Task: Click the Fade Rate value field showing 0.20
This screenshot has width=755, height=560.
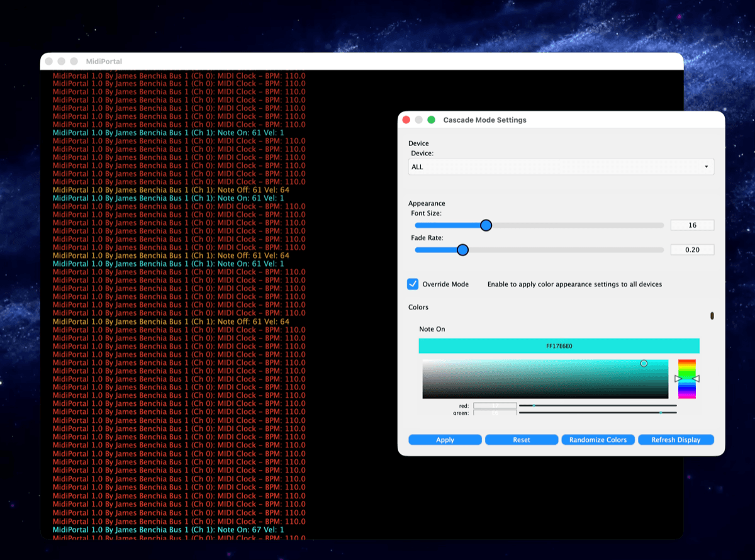Action: 693,250
